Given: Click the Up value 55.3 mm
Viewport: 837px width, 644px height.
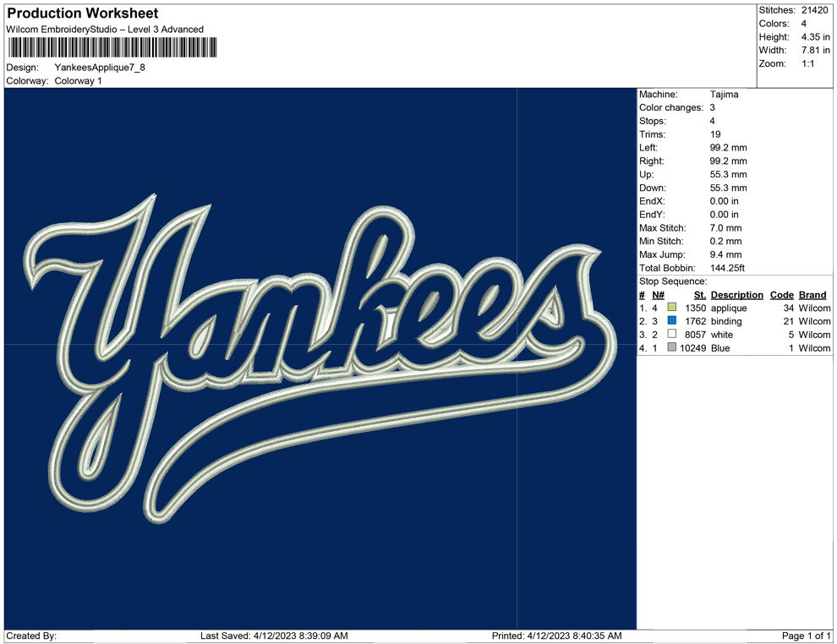Looking at the screenshot, I should point(728,174).
